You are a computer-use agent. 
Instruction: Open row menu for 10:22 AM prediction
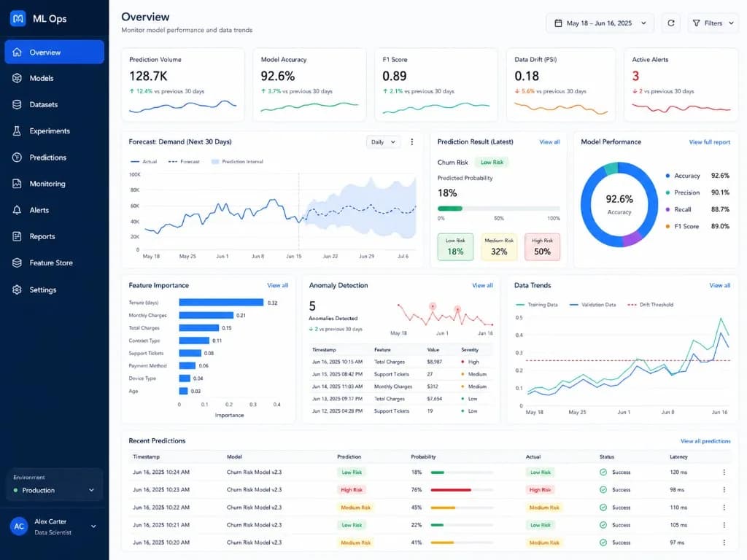[x=724, y=507]
